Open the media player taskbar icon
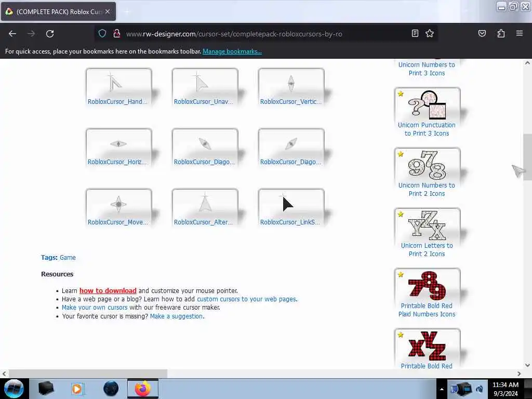Viewport: 532px width, 399px height. coord(78,389)
